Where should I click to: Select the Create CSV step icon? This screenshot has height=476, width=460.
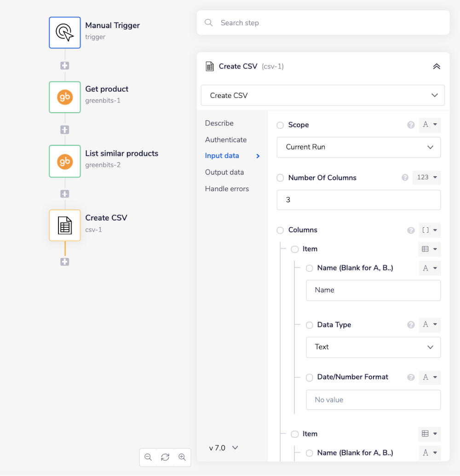[x=65, y=225]
